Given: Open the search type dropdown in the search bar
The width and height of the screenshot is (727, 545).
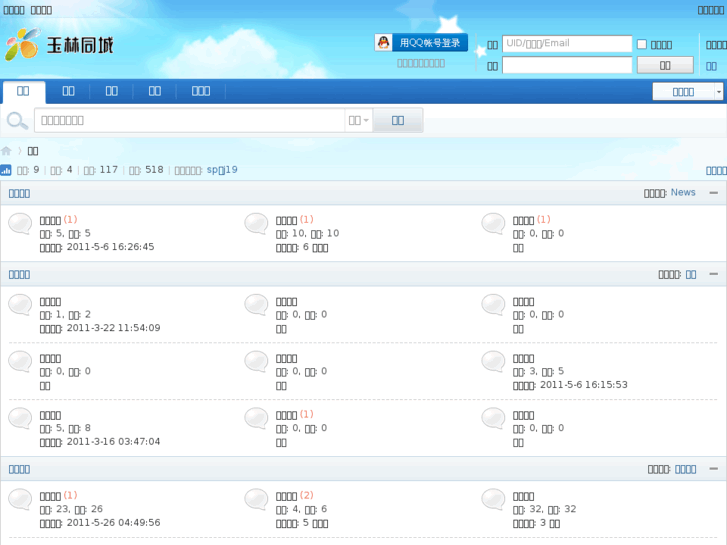Looking at the screenshot, I should click(x=358, y=121).
